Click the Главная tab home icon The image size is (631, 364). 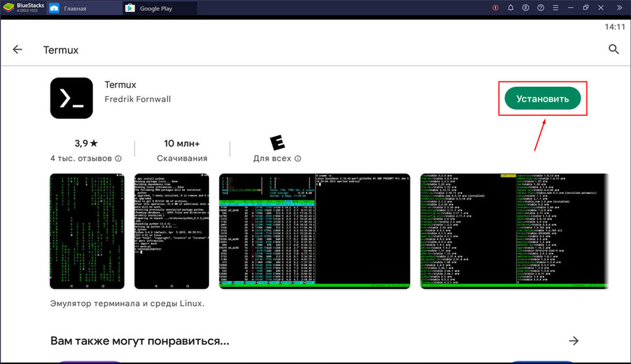click(x=54, y=8)
